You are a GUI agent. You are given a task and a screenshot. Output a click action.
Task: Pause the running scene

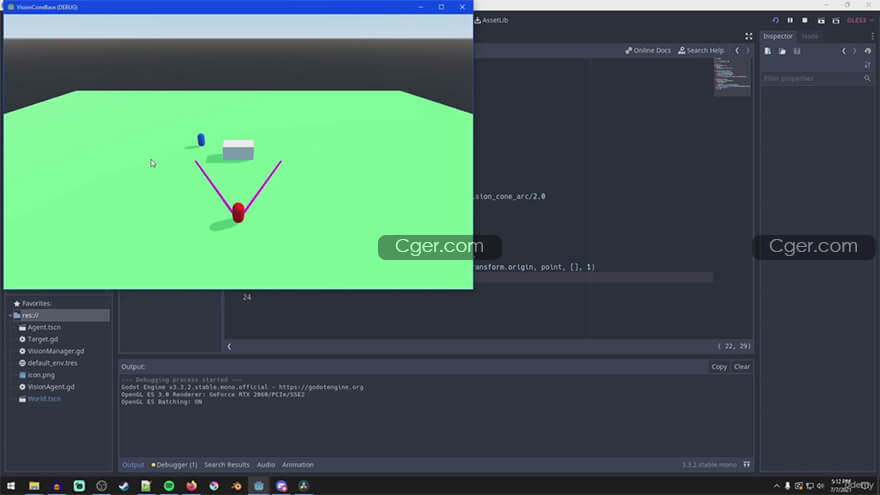point(790,20)
